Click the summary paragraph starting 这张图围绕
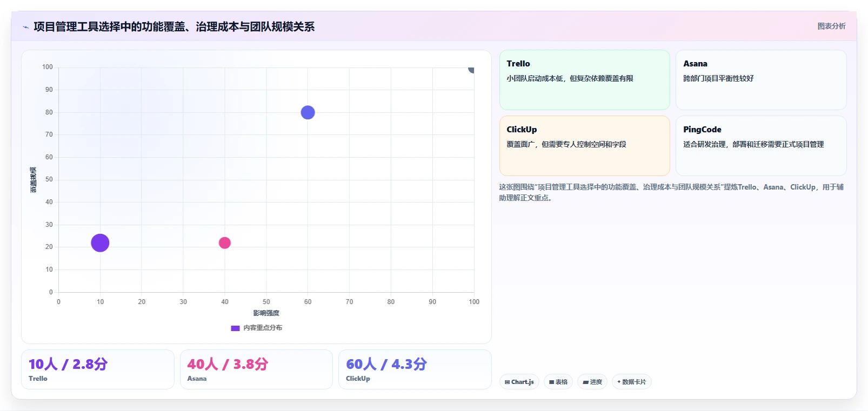Image resolution: width=868 pixels, height=411 pixels. coord(671,192)
